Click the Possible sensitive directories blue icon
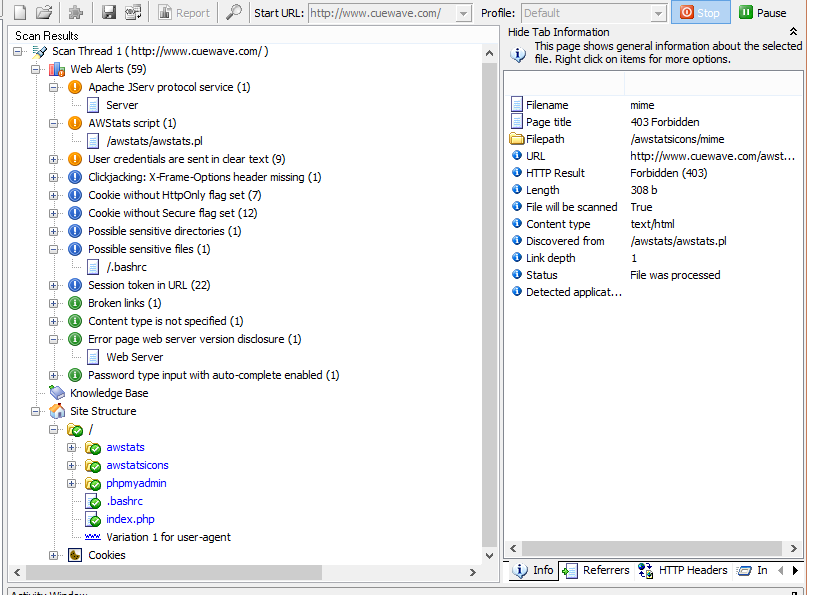This screenshot has height=595, width=823. [x=75, y=231]
